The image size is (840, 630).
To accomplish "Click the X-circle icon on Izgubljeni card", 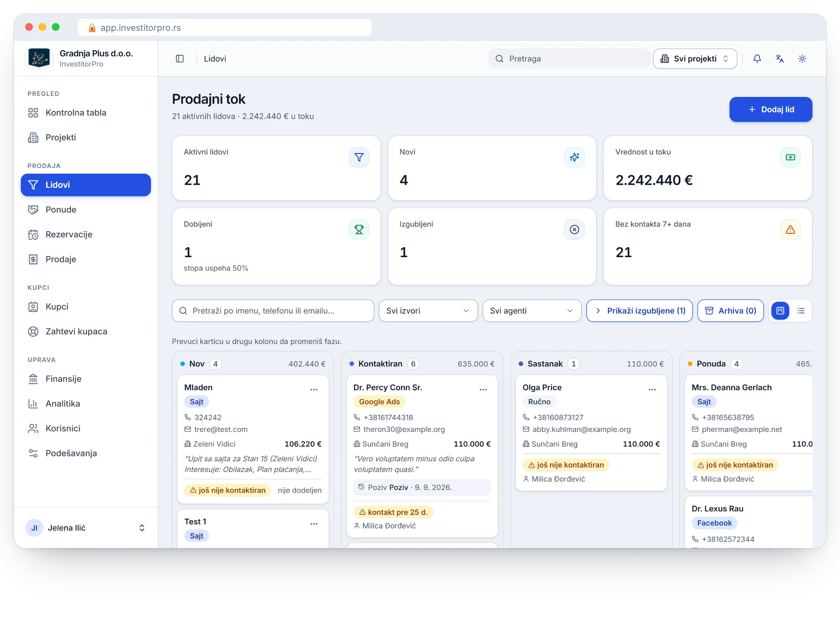I will tap(574, 229).
